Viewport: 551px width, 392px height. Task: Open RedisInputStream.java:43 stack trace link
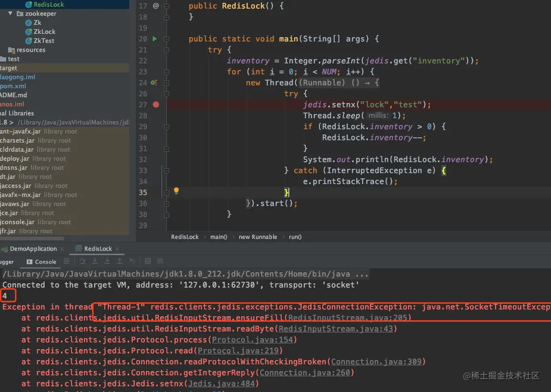(x=336, y=329)
